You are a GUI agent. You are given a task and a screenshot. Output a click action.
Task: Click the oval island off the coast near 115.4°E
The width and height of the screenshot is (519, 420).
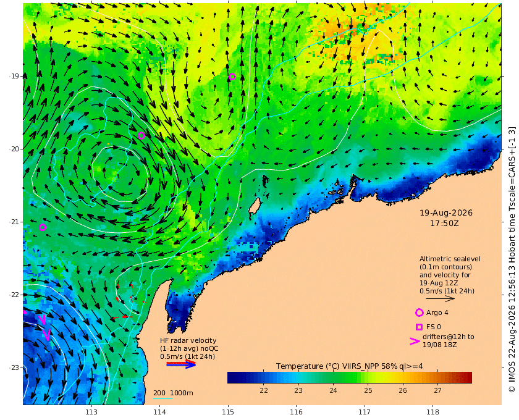[x=254, y=206]
